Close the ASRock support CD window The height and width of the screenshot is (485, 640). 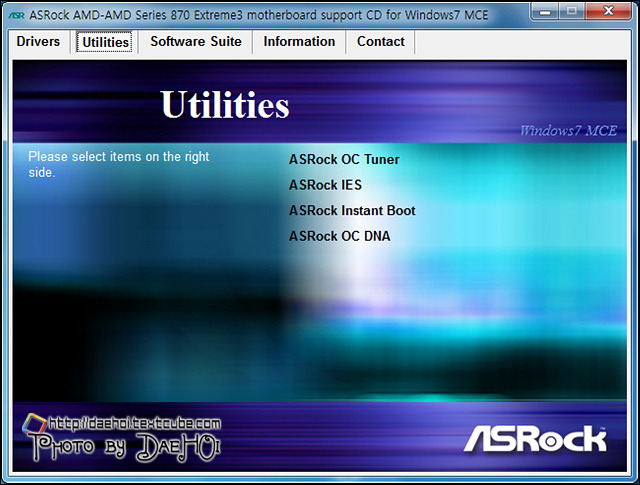[608, 11]
